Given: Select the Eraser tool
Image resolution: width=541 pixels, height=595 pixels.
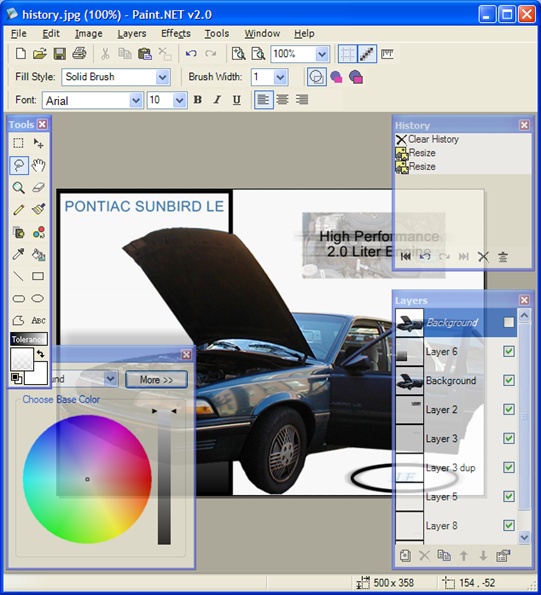Looking at the screenshot, I should click(38, 187).
